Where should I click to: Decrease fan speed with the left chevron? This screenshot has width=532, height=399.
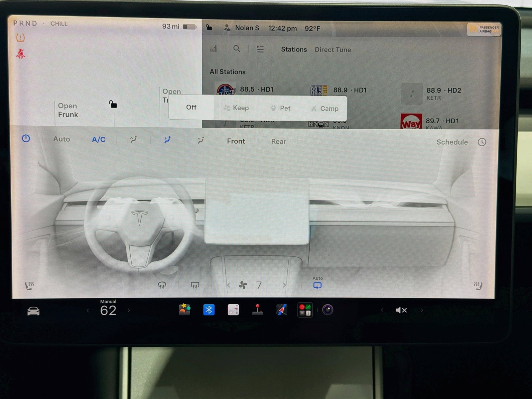tap(228, 285)
